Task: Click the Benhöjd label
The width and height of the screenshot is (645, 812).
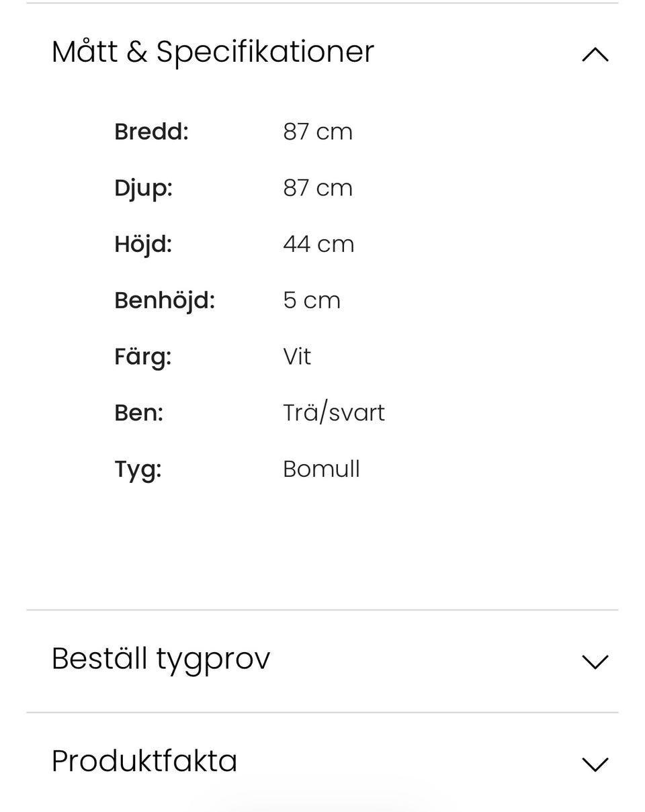Action: tap(165, 300)
